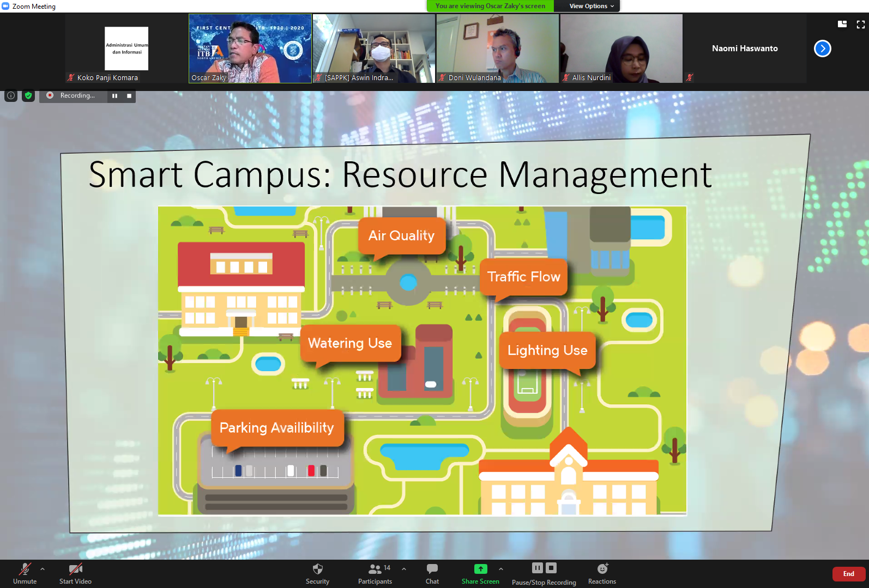Click the green encryption shield icon
Image resolution: width=869 pixels, height=588 pixels.
[28, 95]
